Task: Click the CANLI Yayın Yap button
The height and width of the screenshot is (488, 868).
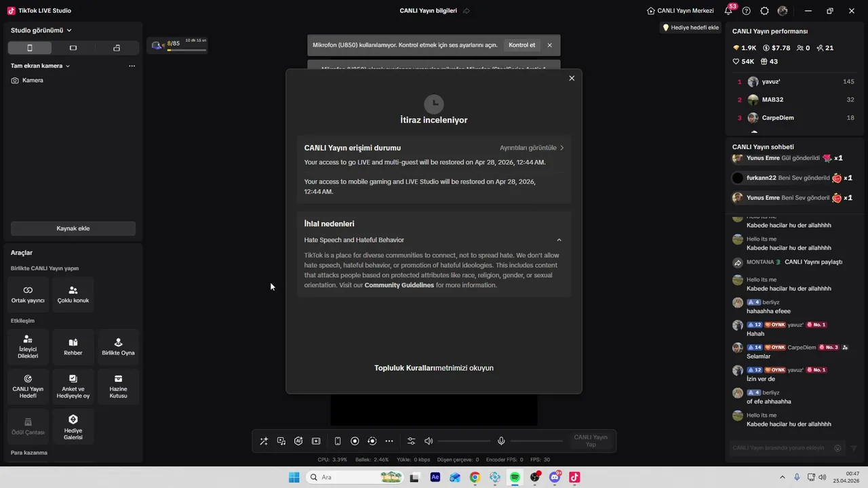Action: point(591,441)
